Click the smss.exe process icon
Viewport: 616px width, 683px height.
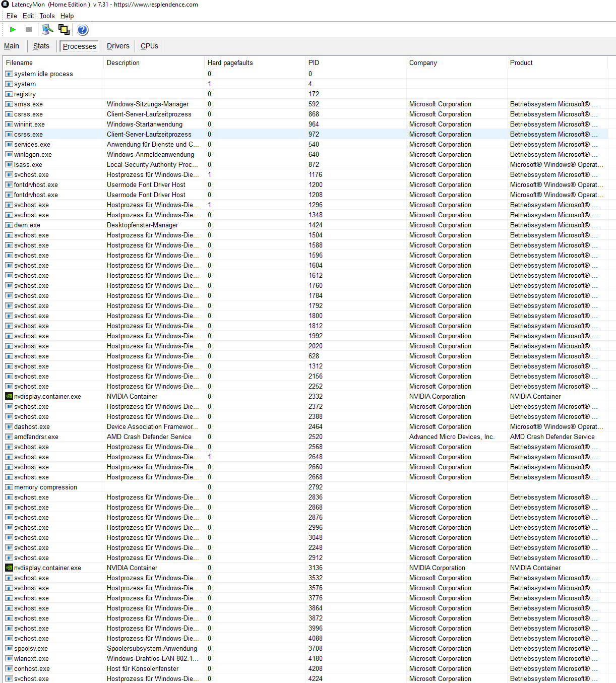click(9, 104)
